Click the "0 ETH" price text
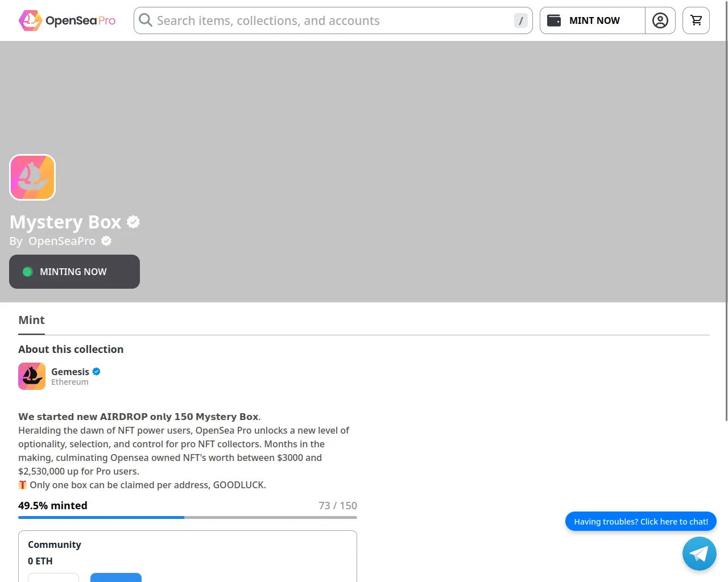 point(40,561)
